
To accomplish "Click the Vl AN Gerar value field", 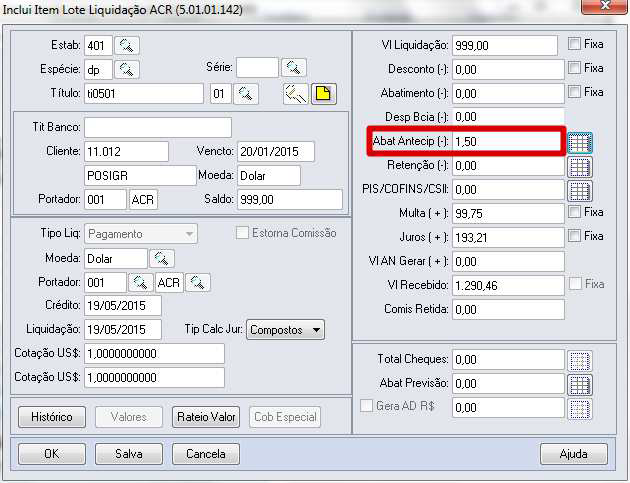I will click(508, 262).
